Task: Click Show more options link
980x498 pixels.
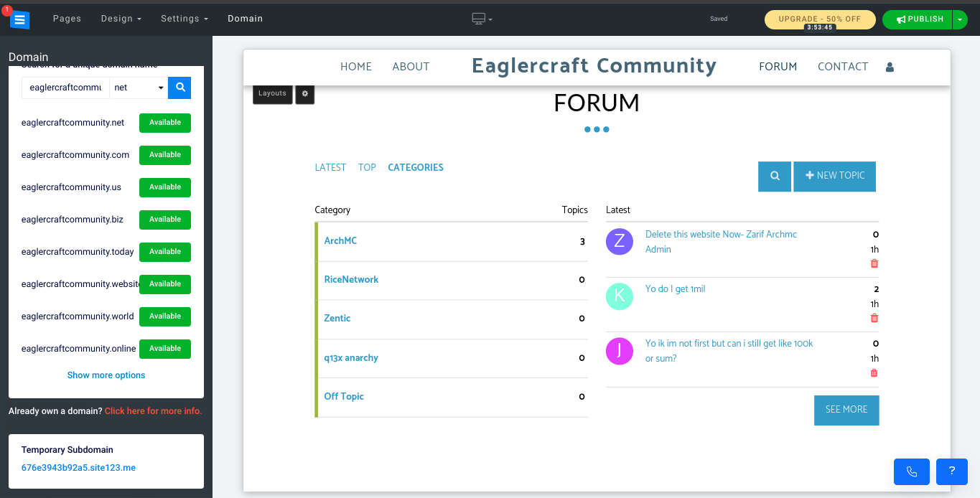Action: click(x=106, y=375)
